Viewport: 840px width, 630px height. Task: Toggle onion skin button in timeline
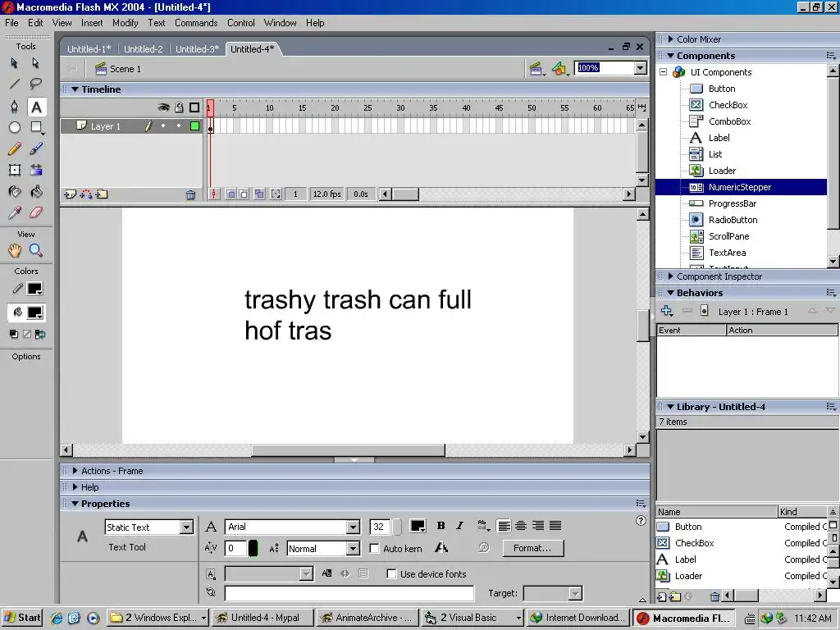(x=231, y=194)
